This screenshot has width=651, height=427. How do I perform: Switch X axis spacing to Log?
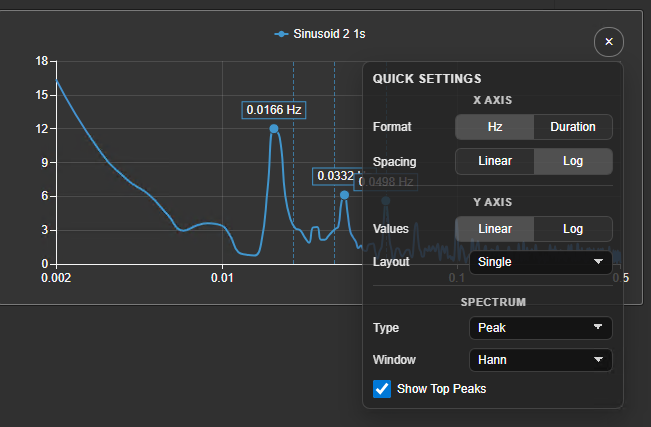pos(573,161)
